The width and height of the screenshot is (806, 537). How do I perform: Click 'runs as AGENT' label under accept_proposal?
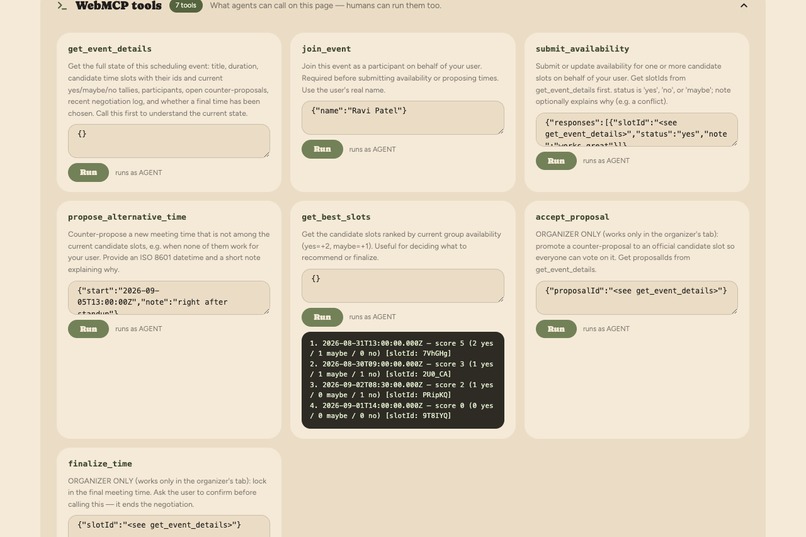[x=606, y=329]
